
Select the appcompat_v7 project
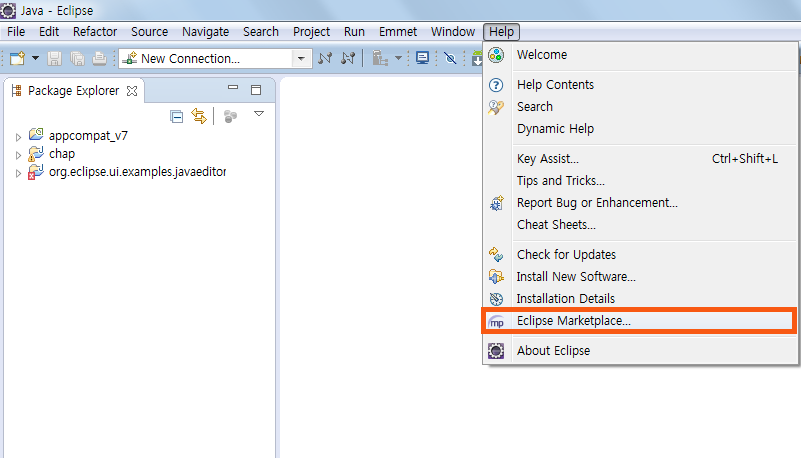point(88,136)
